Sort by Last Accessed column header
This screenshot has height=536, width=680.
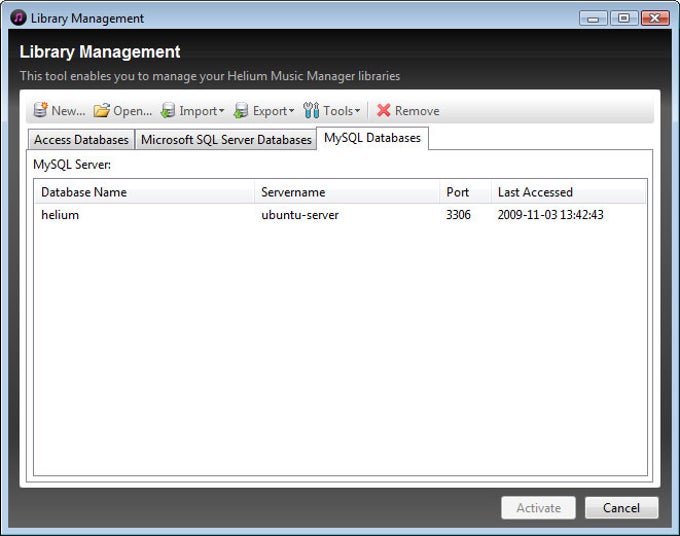pos(569,192)
